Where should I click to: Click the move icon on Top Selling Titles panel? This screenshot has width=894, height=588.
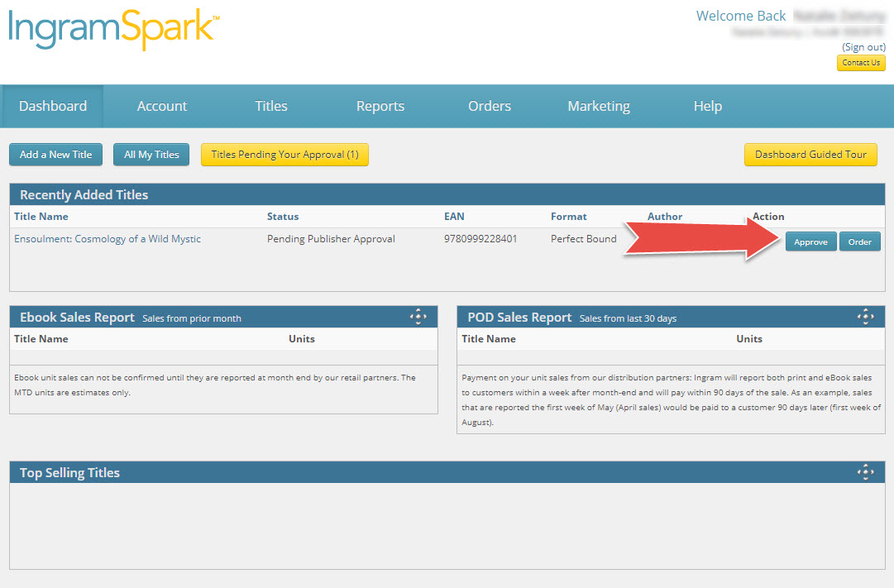(x=866, y=471)
